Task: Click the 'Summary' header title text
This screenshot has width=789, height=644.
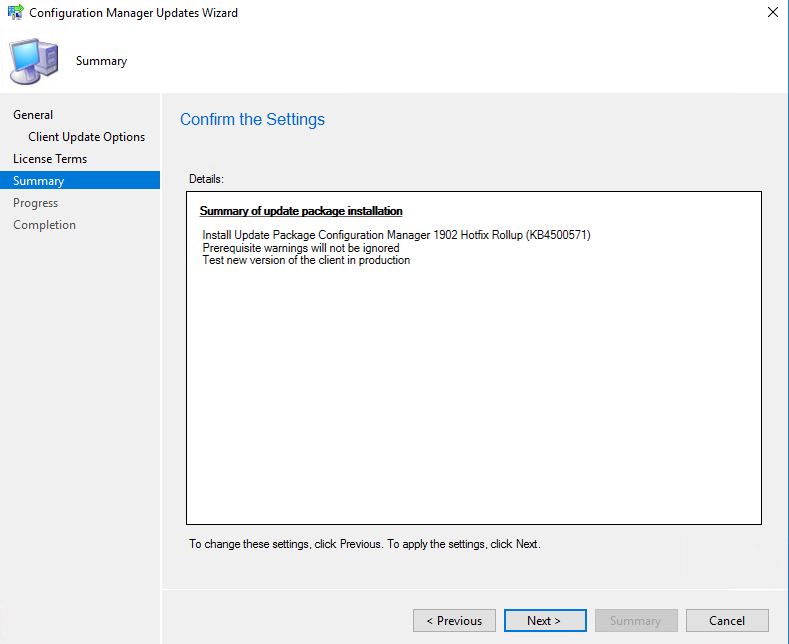Action: coord(101,61)
